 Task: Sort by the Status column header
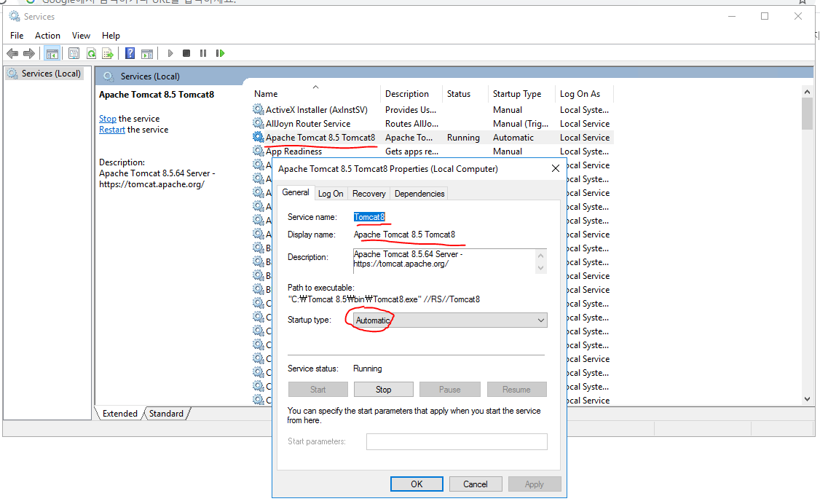point(465,93)
